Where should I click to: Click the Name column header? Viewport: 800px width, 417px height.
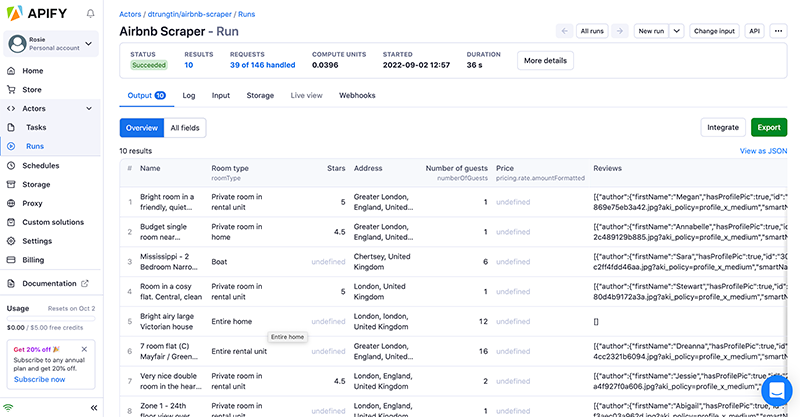click(150, 168)
